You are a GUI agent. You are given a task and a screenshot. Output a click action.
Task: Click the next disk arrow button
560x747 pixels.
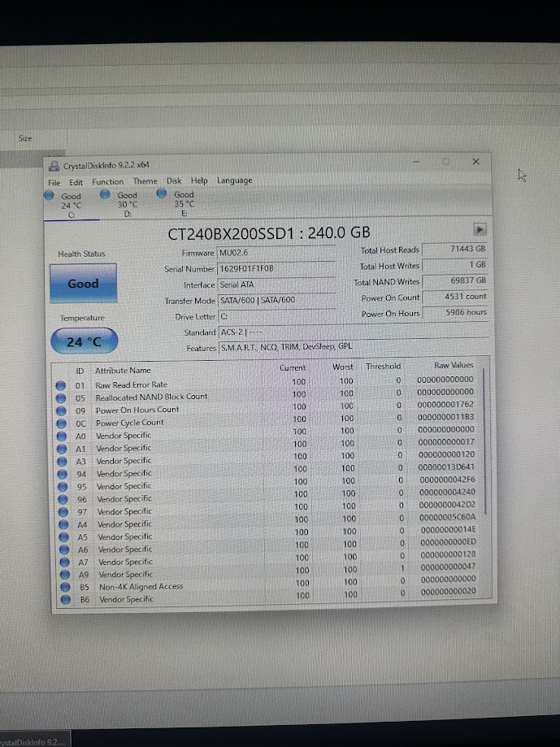pyautogui.click(x=480, y=229)
